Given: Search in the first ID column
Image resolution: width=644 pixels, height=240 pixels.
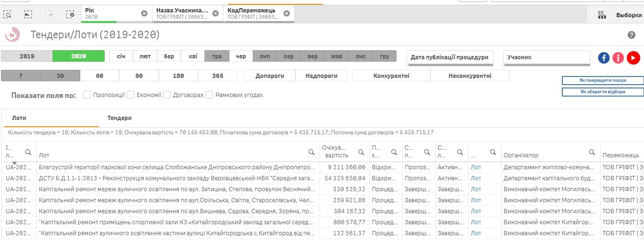Looking at the screenshot, I should click(28, 152).
